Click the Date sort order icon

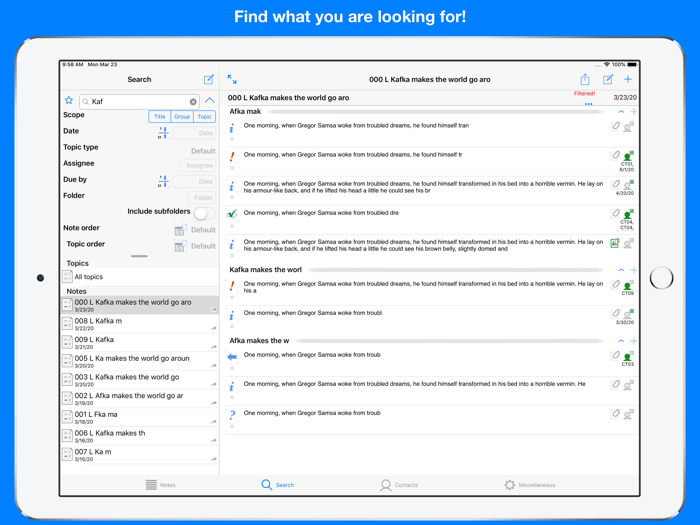(x=163, y=132)
